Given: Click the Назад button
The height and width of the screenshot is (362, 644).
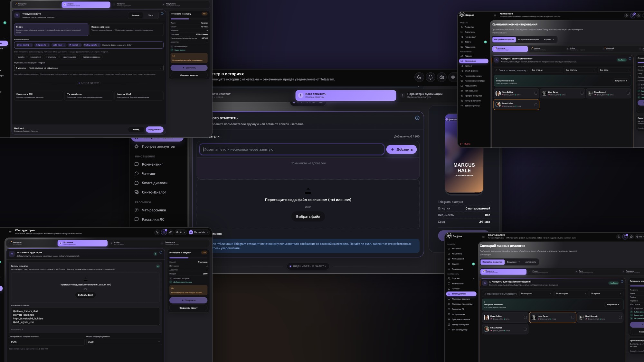Looking at the screenshot, I should (x=136, y=130).
